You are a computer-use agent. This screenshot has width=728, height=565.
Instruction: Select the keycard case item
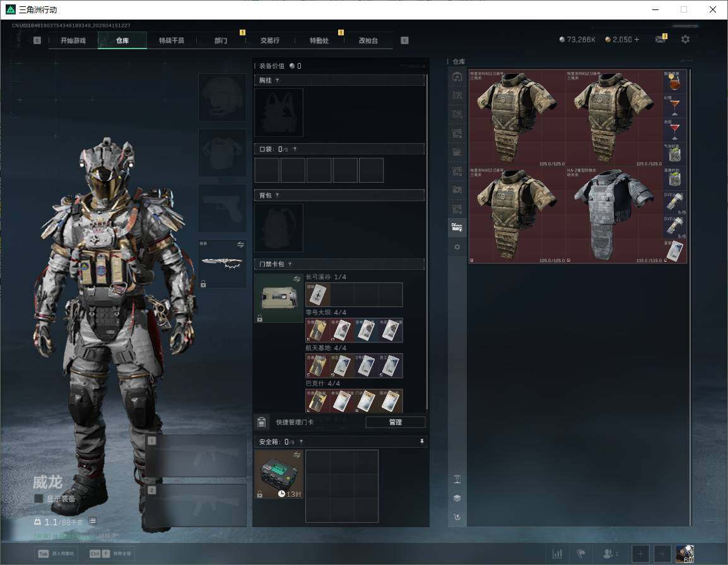point(279,298)
